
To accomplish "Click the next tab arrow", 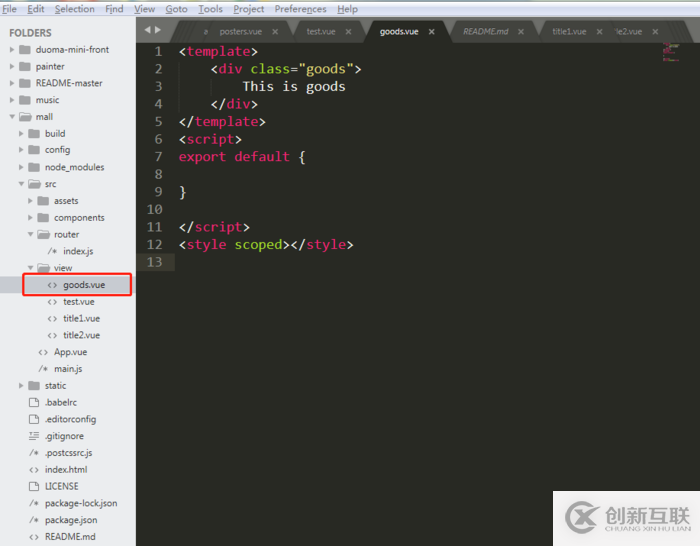I will point(158,30).
